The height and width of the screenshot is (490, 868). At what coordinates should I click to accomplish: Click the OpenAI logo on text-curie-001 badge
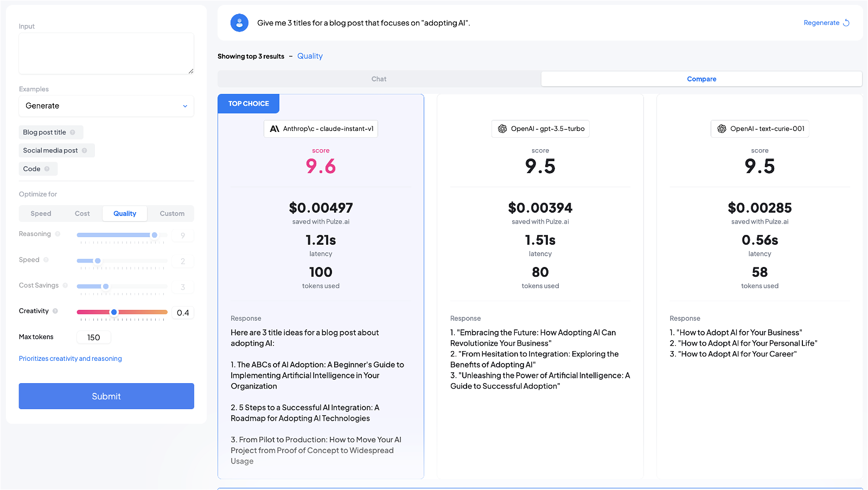coord(722,129)
